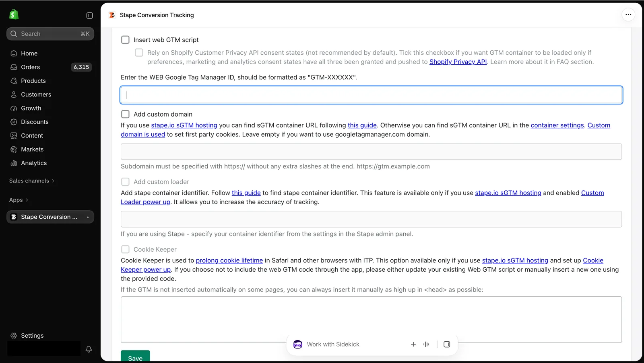Expand the Apps section
The width and height of the screenshot is (644, 363).
pos(19,200)
